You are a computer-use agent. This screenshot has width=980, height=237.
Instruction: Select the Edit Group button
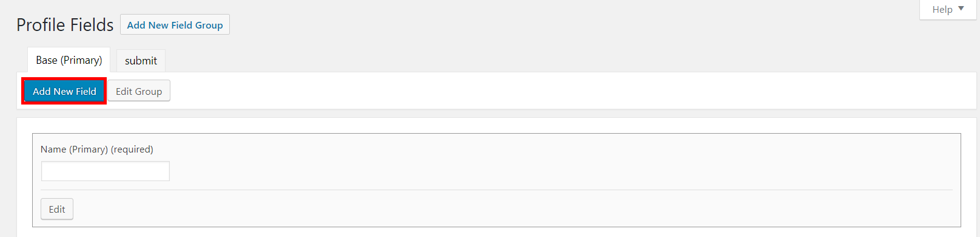coord(139,91)
